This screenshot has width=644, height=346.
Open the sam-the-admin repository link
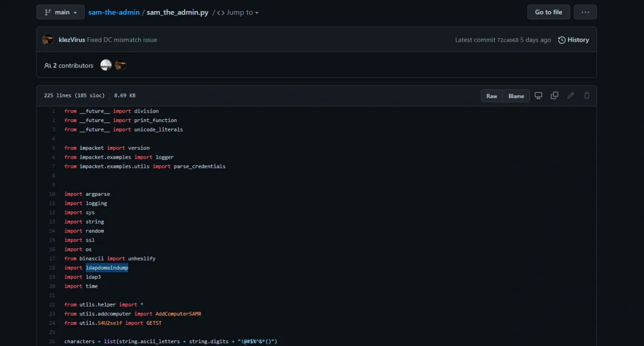114,12
